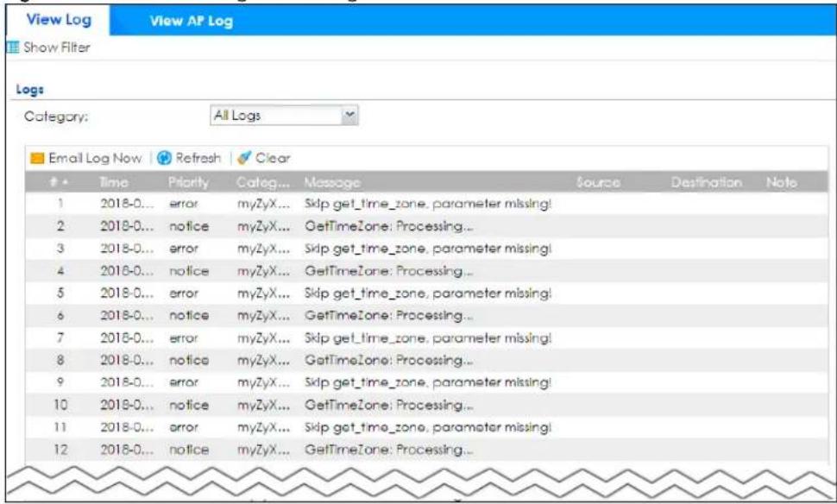Click row number 10 cell
The height and width of the screenshot is (504, 837).
tap(60, 405)
